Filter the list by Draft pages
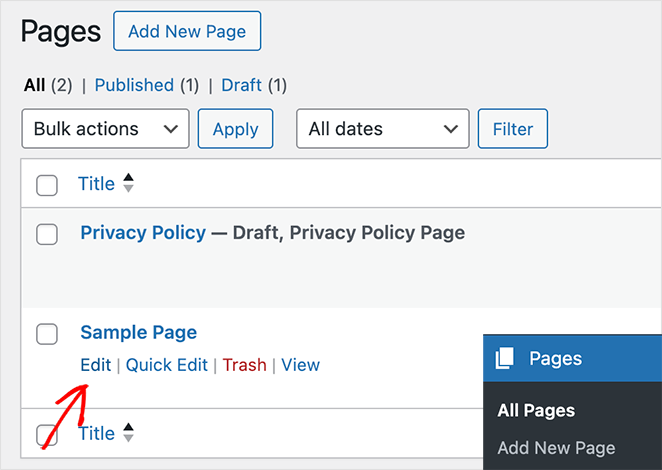Viewport: 662px width, 470px height. click(242, 85)
